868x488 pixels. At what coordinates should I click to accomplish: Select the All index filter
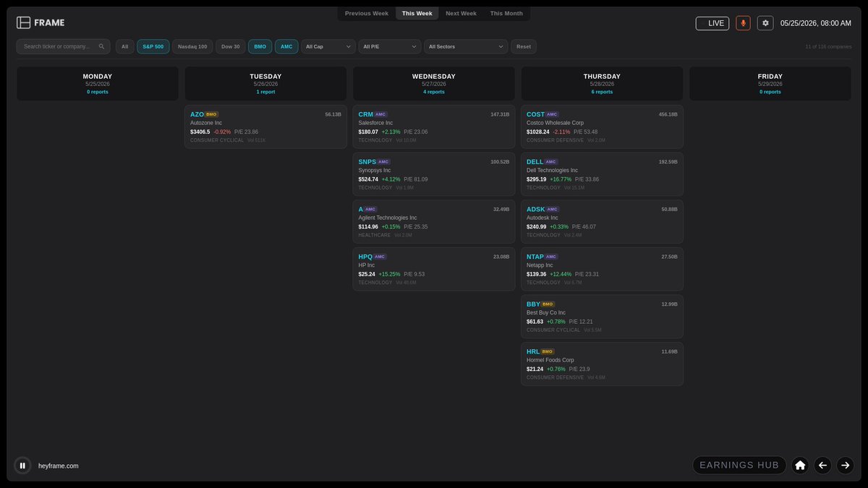pos(124,46)
